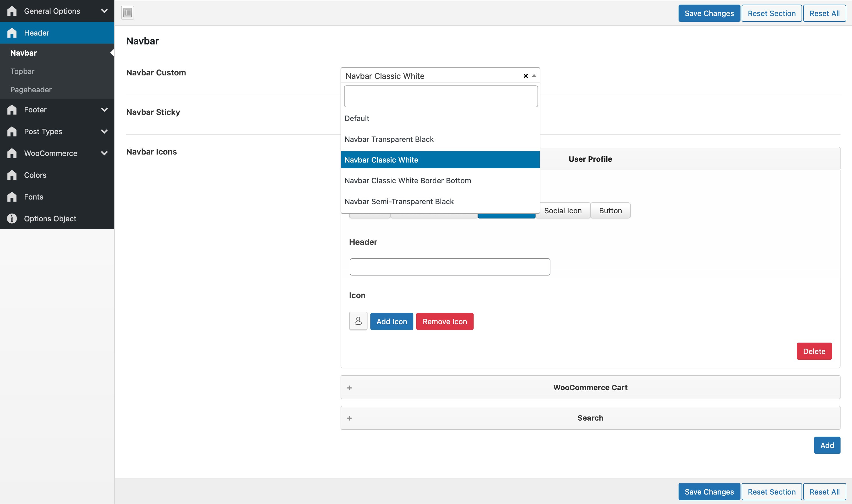
Task: Expand General Options chevron
Action: [x=105, y=11]
